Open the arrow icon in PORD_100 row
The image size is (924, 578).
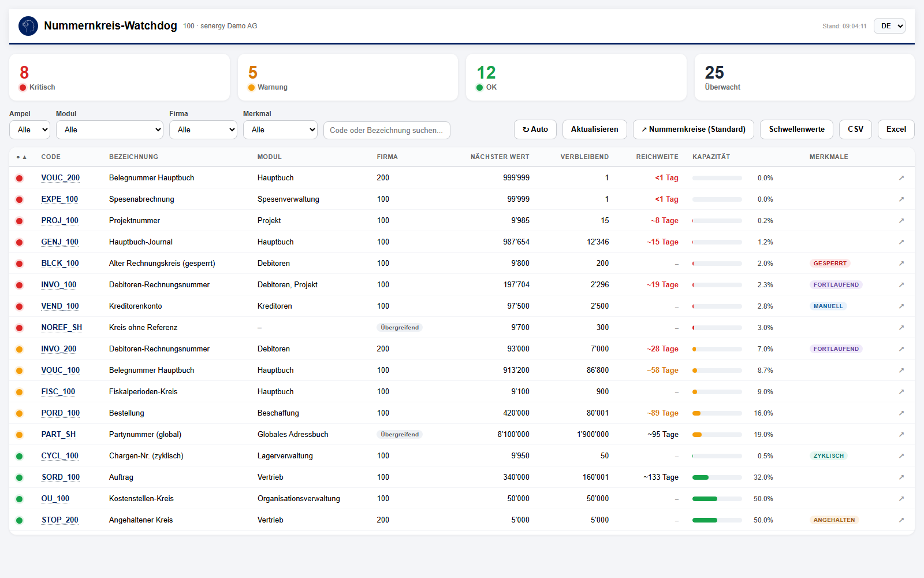tap(901, 413)
